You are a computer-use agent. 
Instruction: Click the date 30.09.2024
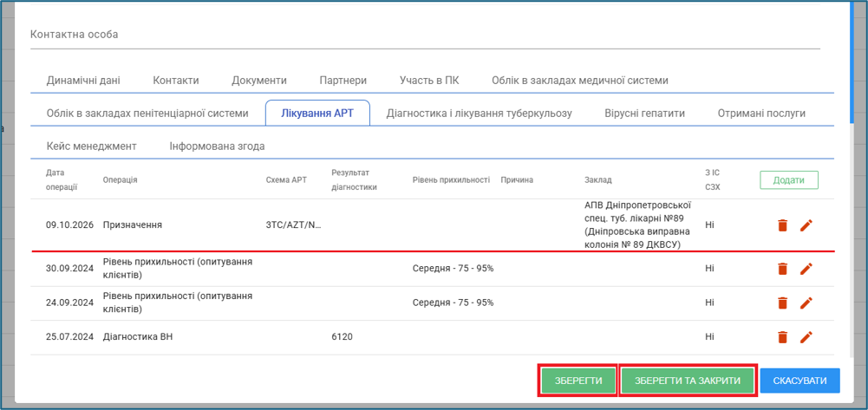[x=69, y=269]
